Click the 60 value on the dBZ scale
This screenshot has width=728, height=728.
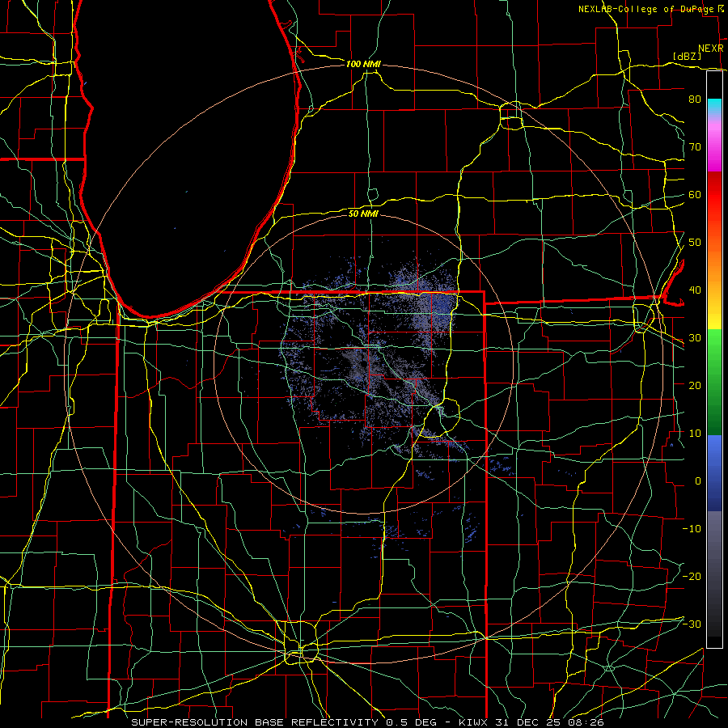click(695, 194)
